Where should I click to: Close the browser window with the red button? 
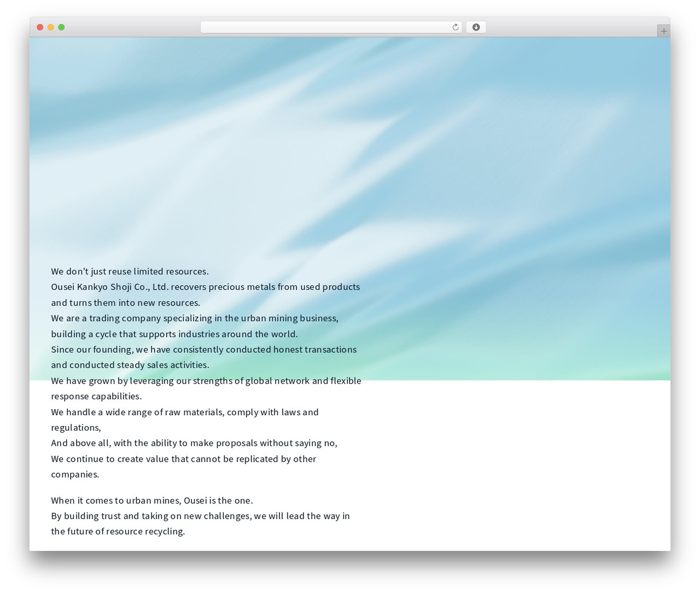pos(40,27)
